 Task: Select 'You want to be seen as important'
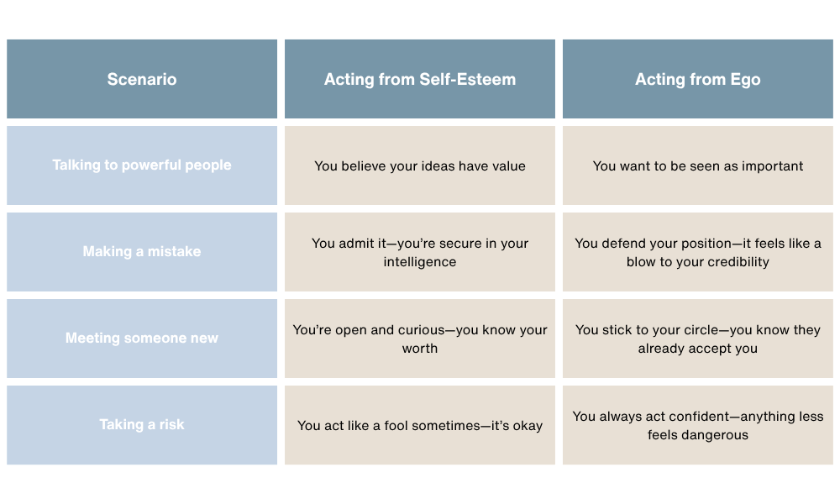tap(697, 165)
